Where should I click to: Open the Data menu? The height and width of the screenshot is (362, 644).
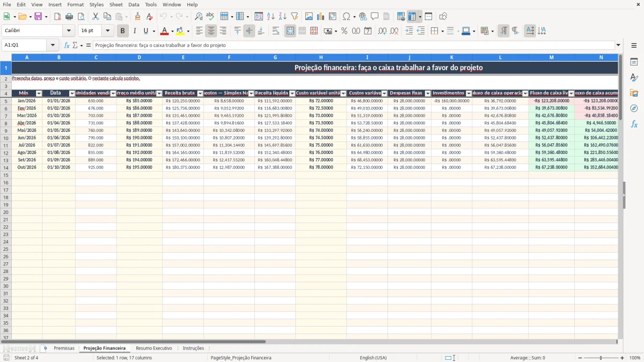134,4
